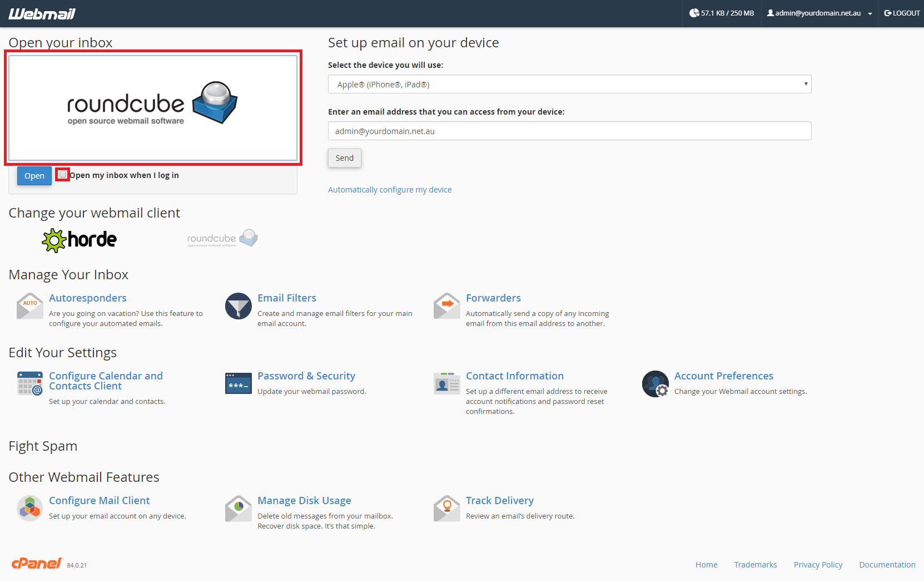
Task: Click the 57.1 KB / 250 MB usage text
Action: [728, 13]
